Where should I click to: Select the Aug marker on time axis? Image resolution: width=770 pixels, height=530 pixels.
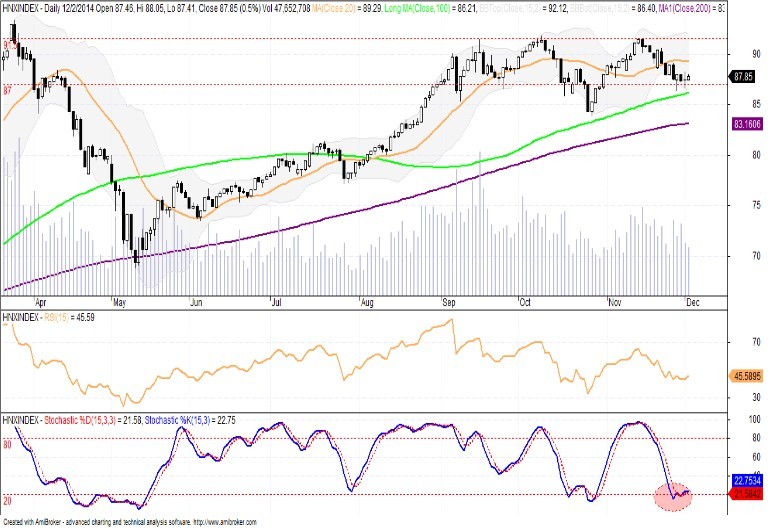point(366,299)
